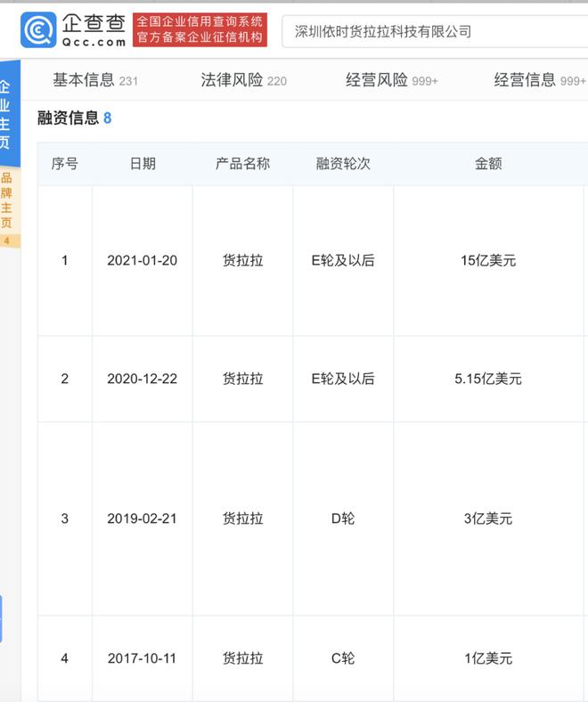
Task: Switch to the 经营风险 tab
Action: click(392, 80)
